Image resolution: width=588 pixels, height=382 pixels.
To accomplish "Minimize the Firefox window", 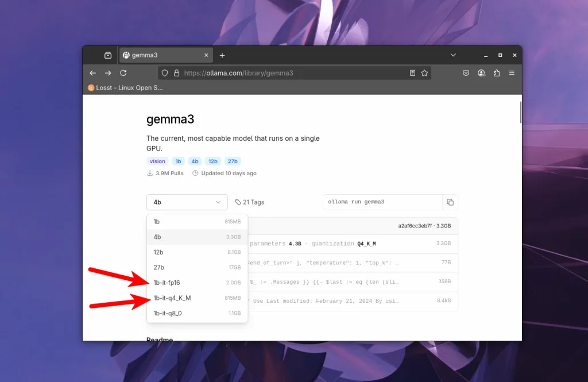I will pyautogui.click(x=486, y=56).
